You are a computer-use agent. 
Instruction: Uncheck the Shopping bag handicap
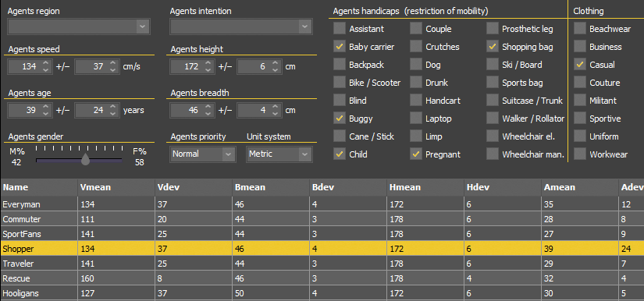(x=493, y=47)
